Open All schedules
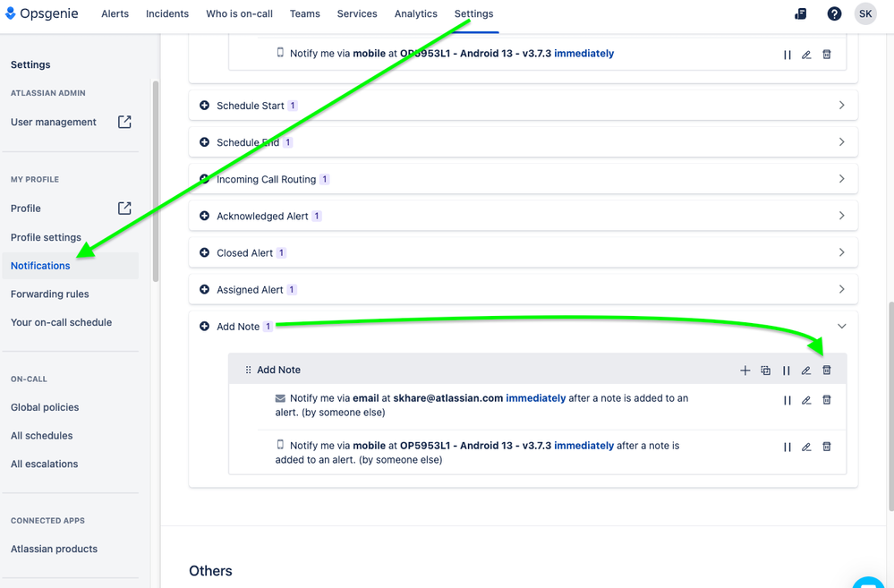The width and height of the screenshot is (894, 588). [42, 436]
